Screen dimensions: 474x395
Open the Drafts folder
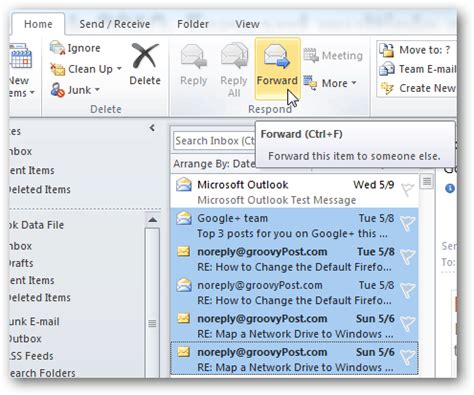pos(21,263)
